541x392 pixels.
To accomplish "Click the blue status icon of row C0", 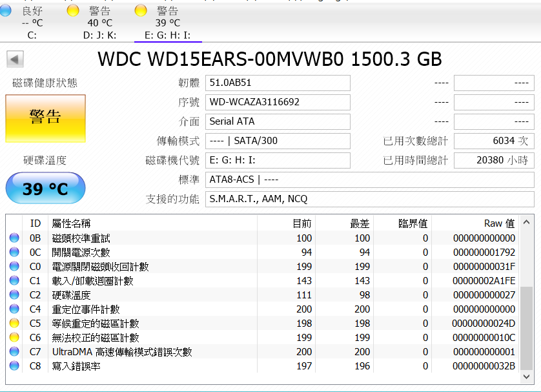I will coord(14,266).
